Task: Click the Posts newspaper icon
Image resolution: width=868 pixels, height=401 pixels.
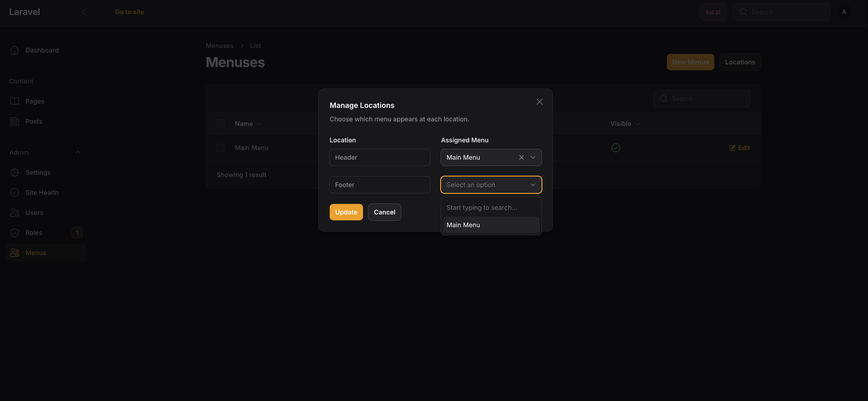Action: tap(14, 122)
